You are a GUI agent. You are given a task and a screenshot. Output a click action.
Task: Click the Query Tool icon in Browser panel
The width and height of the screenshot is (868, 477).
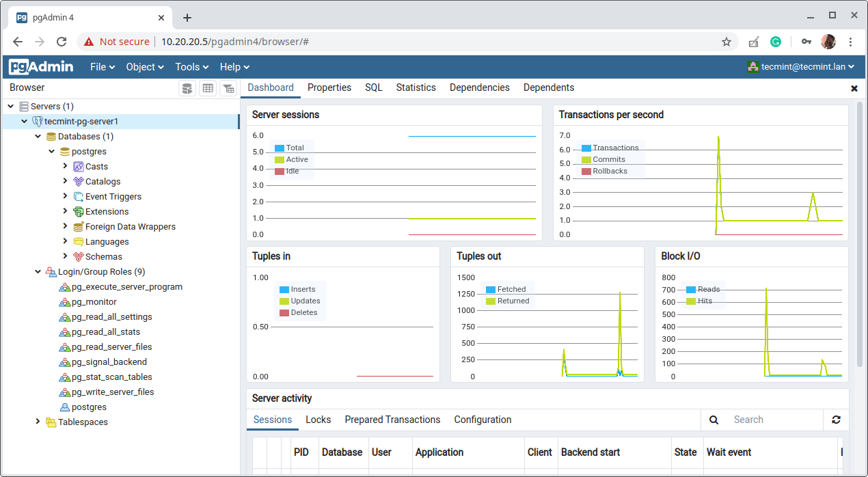pyautogui.click(x=187, y=88)
